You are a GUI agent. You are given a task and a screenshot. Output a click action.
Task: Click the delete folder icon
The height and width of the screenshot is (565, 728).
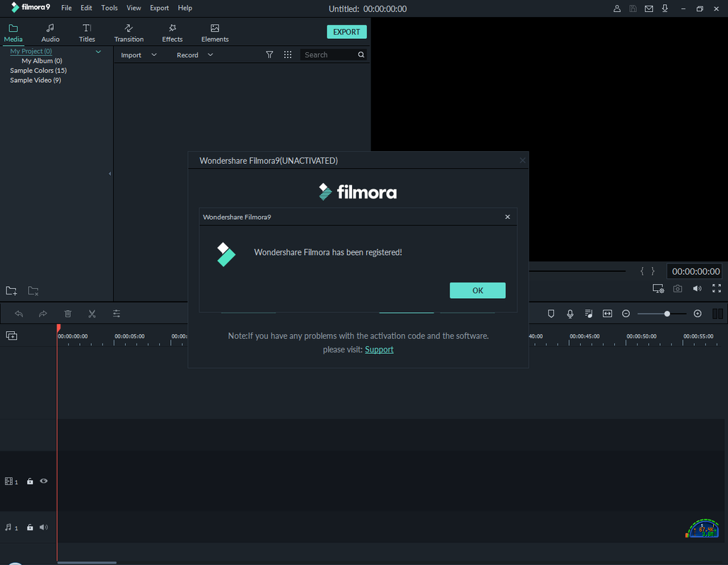(x=33, y=291)
